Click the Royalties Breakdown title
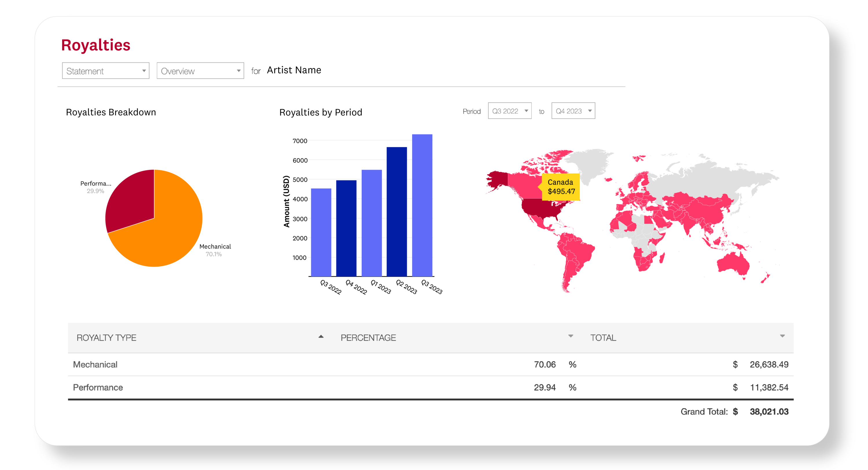The height and width of the screenshot is (470, 868). coord(111,112)
